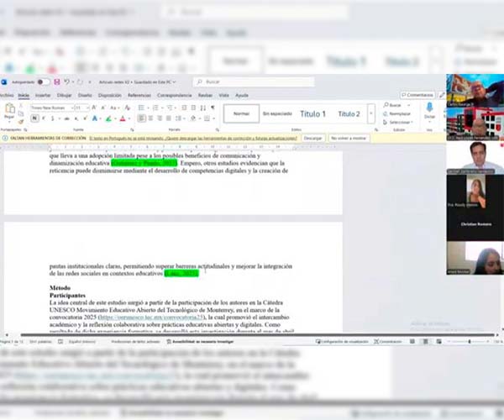This screenshot has width=504, height=420.
Task: Apply green text highlight color
Action: tap(108, 118)
